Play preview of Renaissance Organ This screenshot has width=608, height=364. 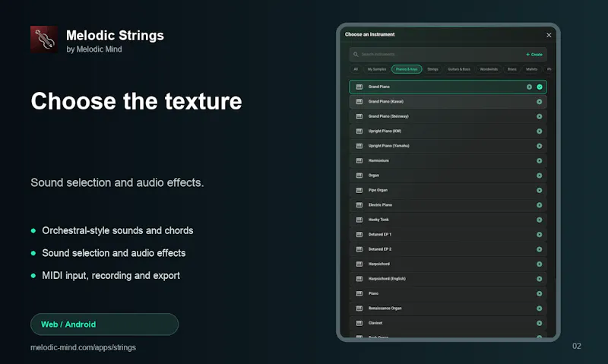[539, 309]
